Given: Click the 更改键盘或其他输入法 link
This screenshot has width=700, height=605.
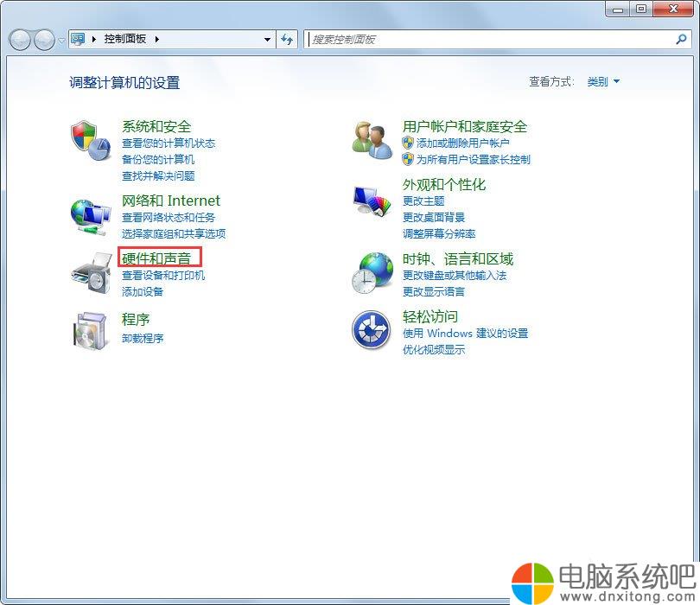Looking at the screenshot, I should click(455, 275).
